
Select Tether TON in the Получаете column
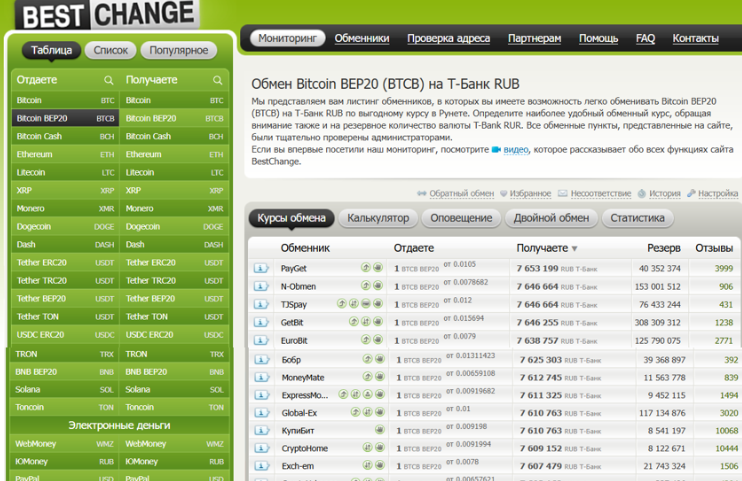(174, 316)
